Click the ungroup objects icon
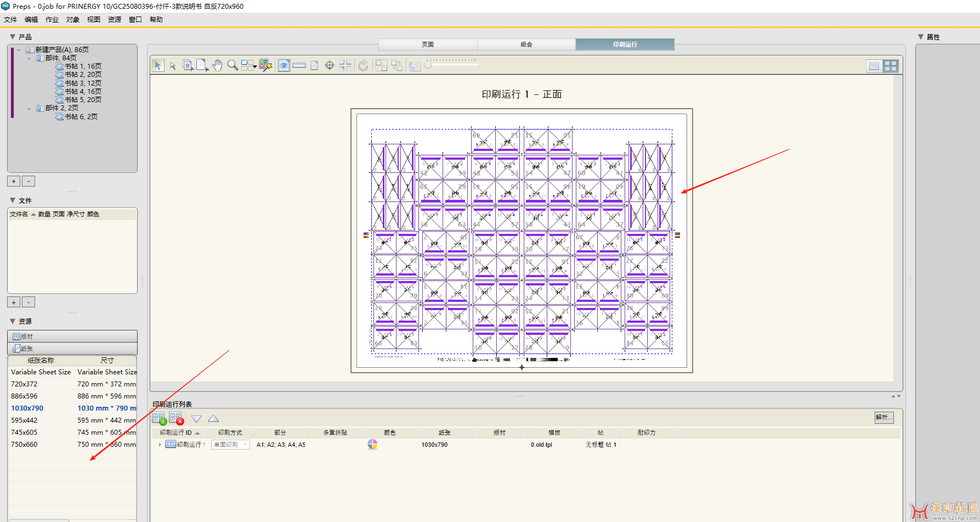Viewport: 980px width, 522px height. click(397, 66)
